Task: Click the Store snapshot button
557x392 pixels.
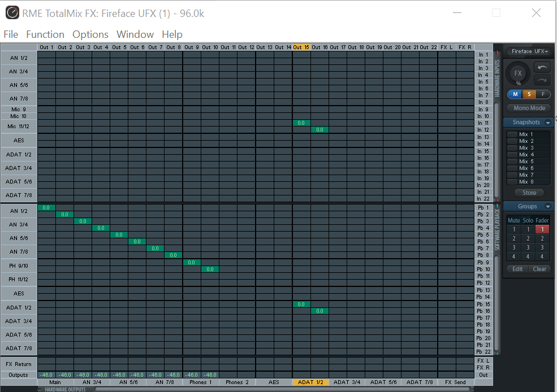Action: coord(529,193)
